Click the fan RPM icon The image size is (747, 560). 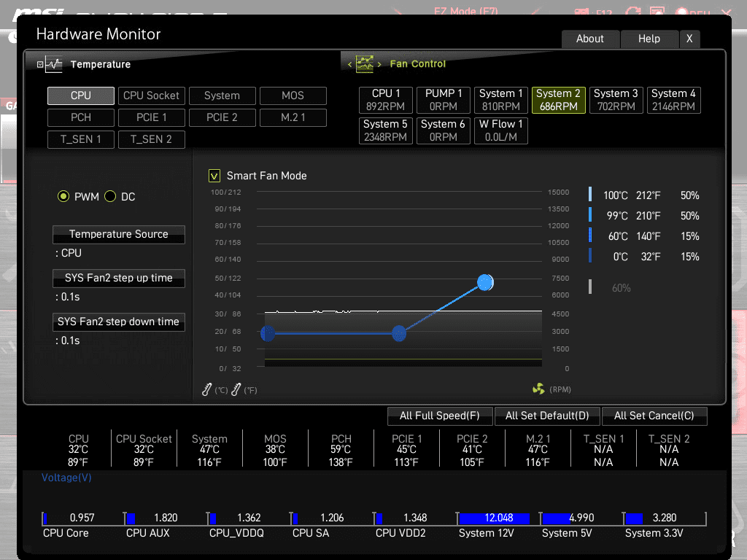pos(538,389)
